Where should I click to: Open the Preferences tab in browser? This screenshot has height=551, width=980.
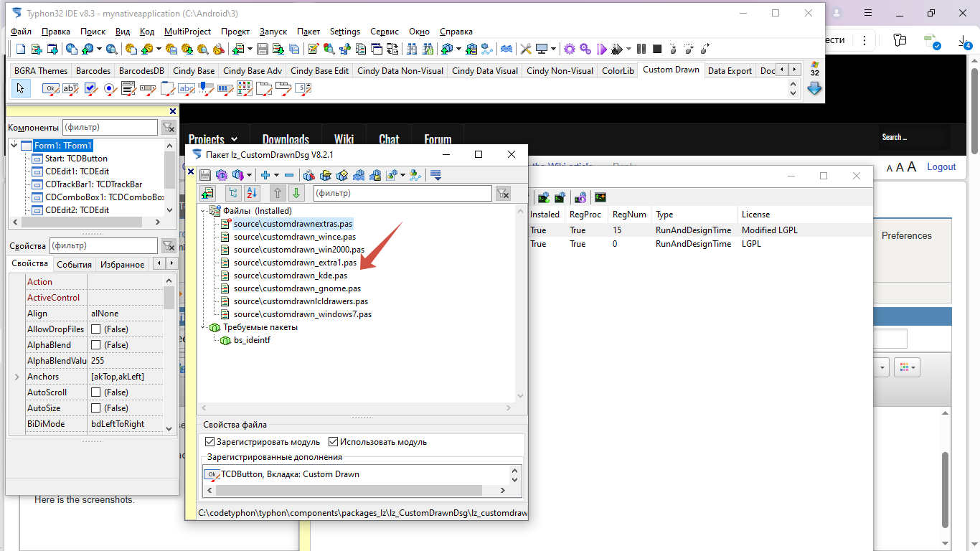point(907,235)
